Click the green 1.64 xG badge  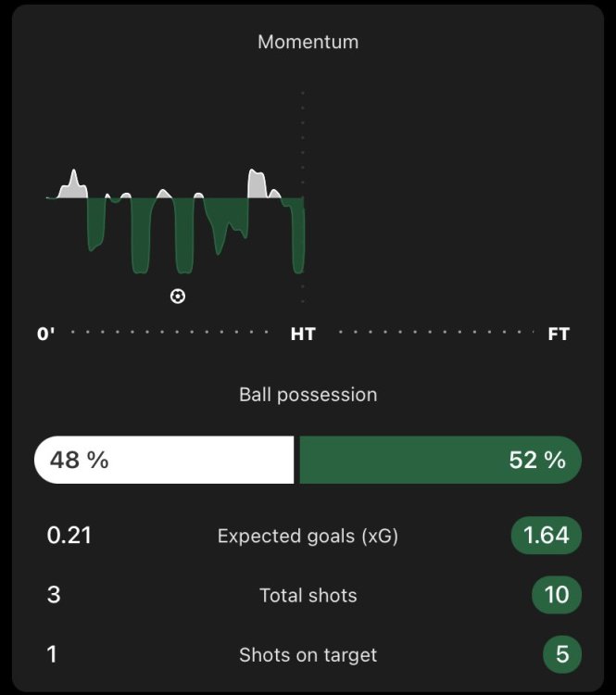(x=547, y=536)
